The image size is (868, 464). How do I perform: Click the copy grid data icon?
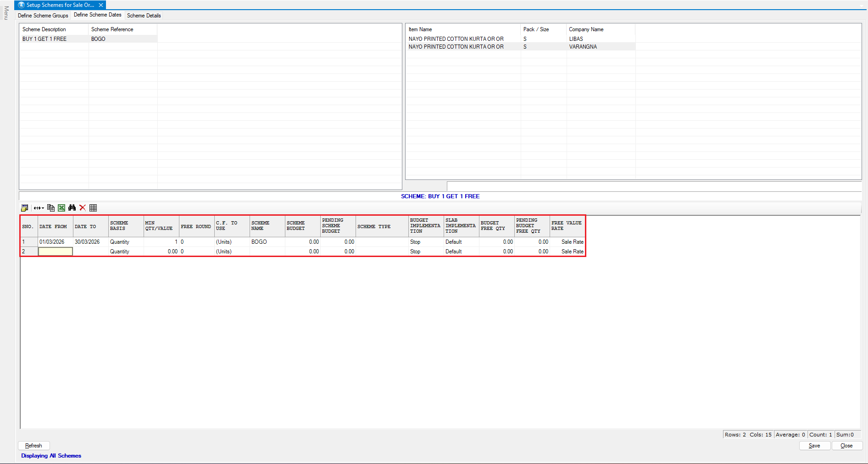pos(51,208)
